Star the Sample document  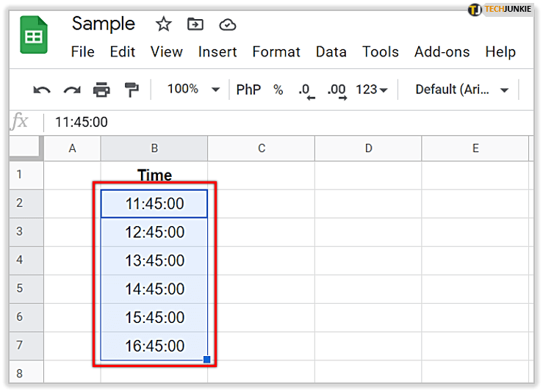pyautogui.click(x=163, y=24)
